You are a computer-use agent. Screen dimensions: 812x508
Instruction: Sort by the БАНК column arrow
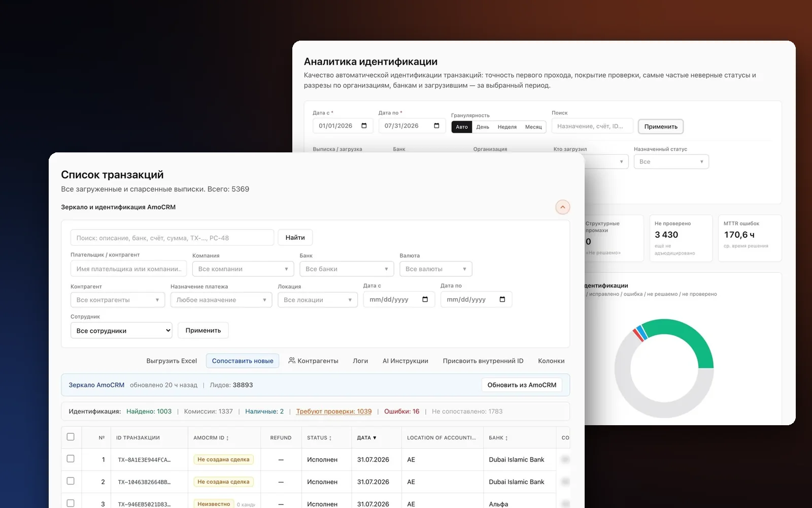click(x=506, y=438)
